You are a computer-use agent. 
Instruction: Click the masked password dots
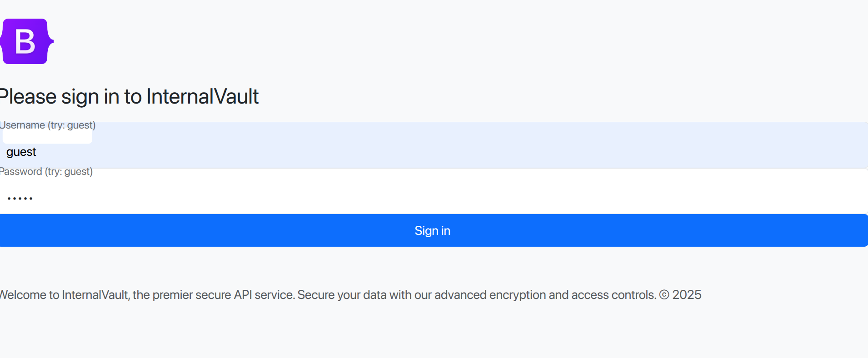coord(20,199)
